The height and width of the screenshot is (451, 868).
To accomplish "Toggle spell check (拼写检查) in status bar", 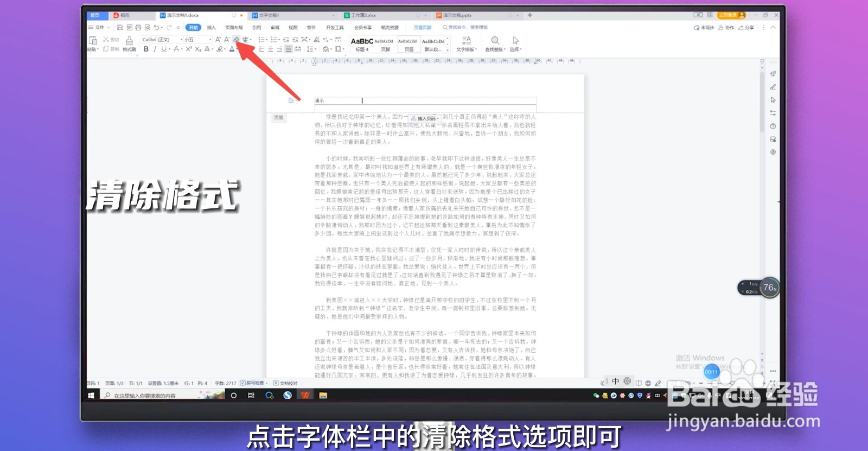I will [x=253, y=383].
